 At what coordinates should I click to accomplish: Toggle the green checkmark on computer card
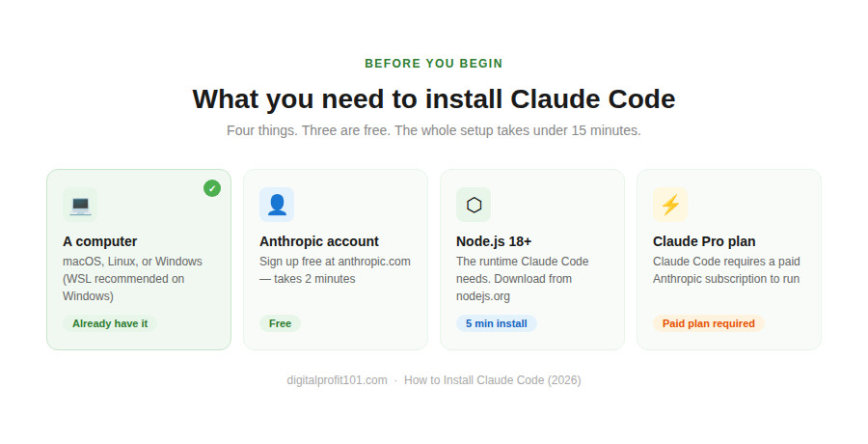point(212,188)
